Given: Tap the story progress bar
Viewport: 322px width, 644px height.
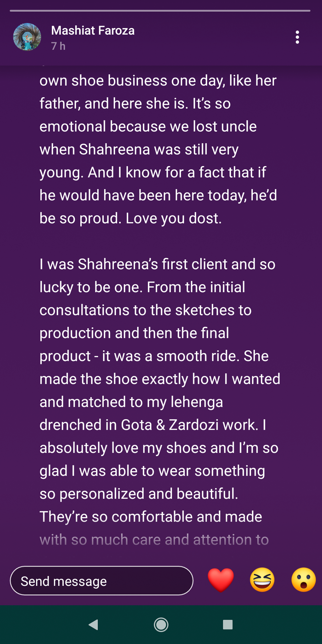Looking at the screenshot, I should pos(160,11).
